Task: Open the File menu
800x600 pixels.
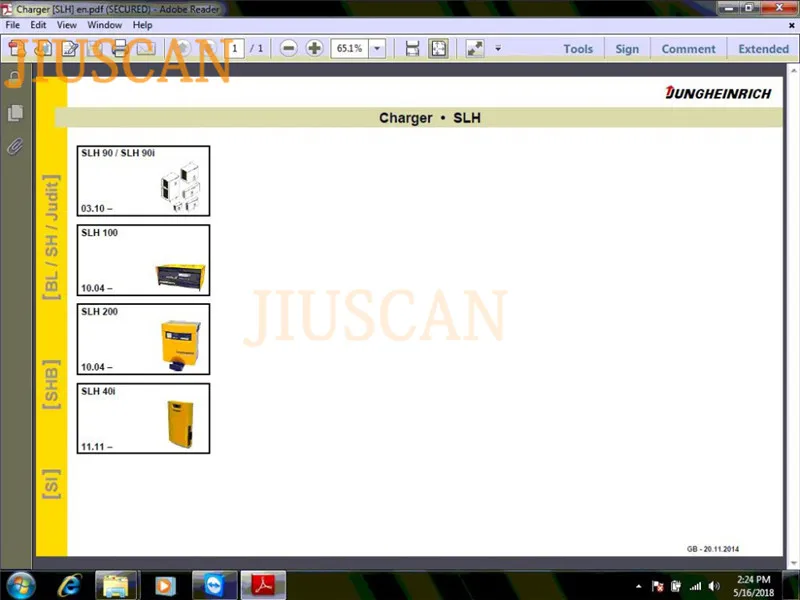Action: pyautogui.click(x=13, y=24)
